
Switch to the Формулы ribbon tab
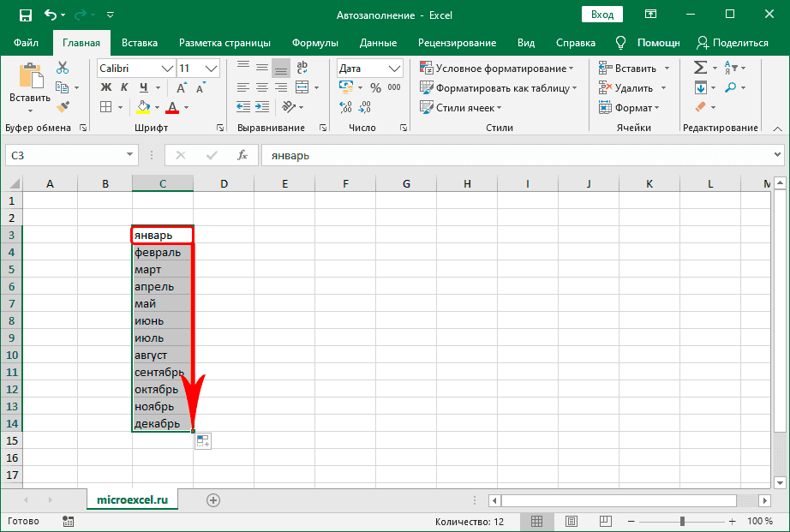tap(314, 43)
